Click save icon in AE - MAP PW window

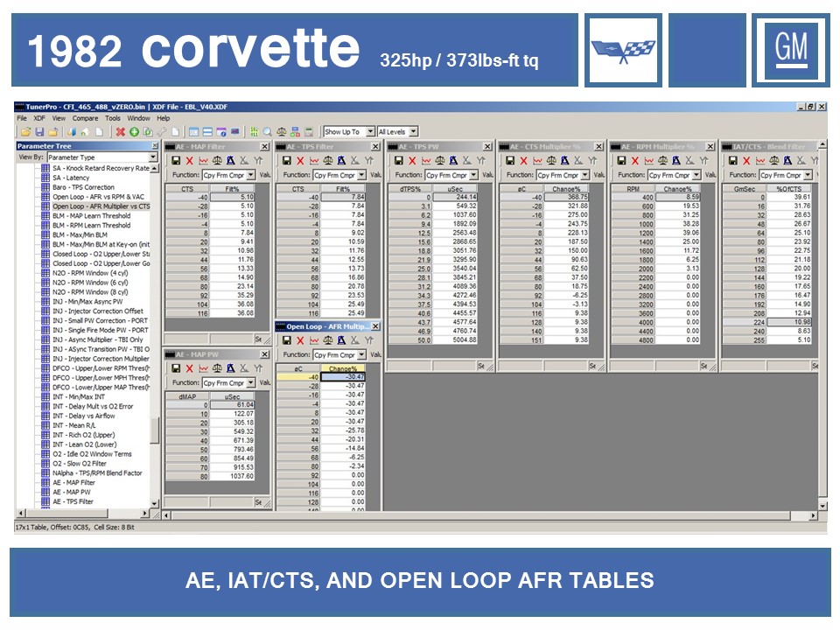pyautogui.click(x=176, y=368)
